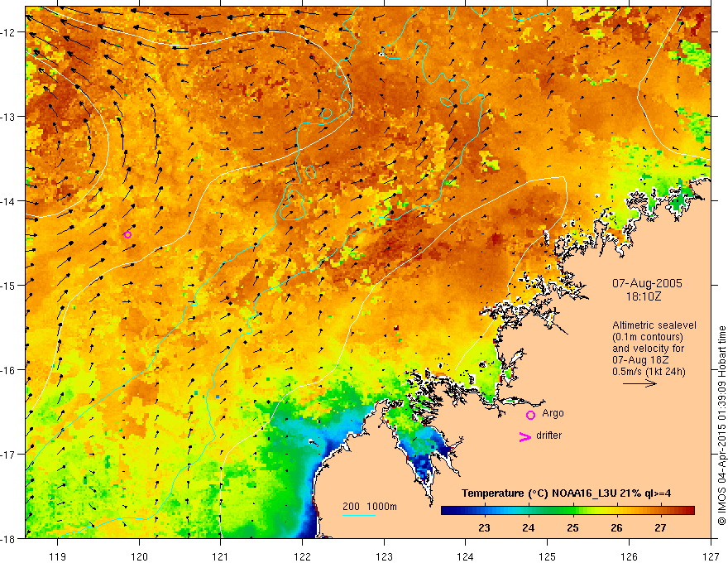Screen dimensions: 728x563
Task: Click the '0.5m/s (1kt 24h)' text
Action: (649, 371)
